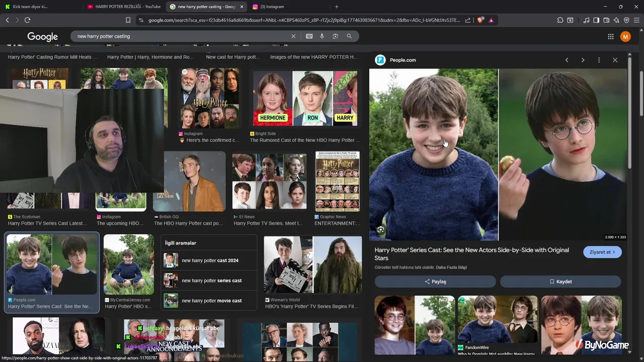The width and height of the screenshot is (644, 362).
Task: Open site settings icon in address bar
Action: [x=141, y=20]
